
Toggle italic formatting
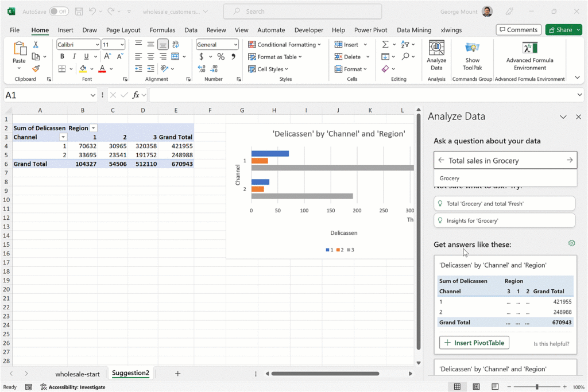coord(75,57)
